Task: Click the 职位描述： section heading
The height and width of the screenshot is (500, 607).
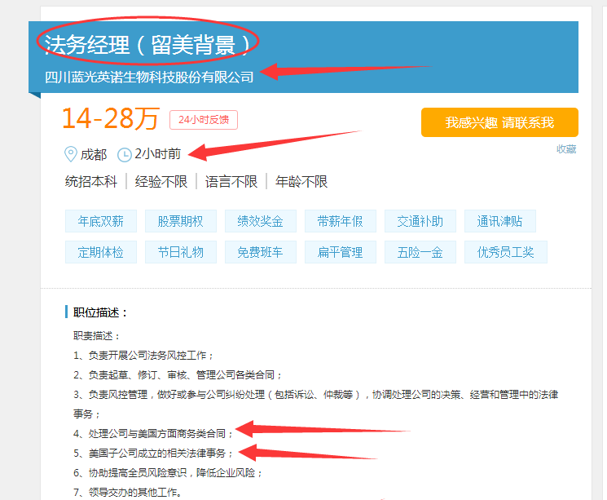Action: pyautogui.click(x=100, y=312)
